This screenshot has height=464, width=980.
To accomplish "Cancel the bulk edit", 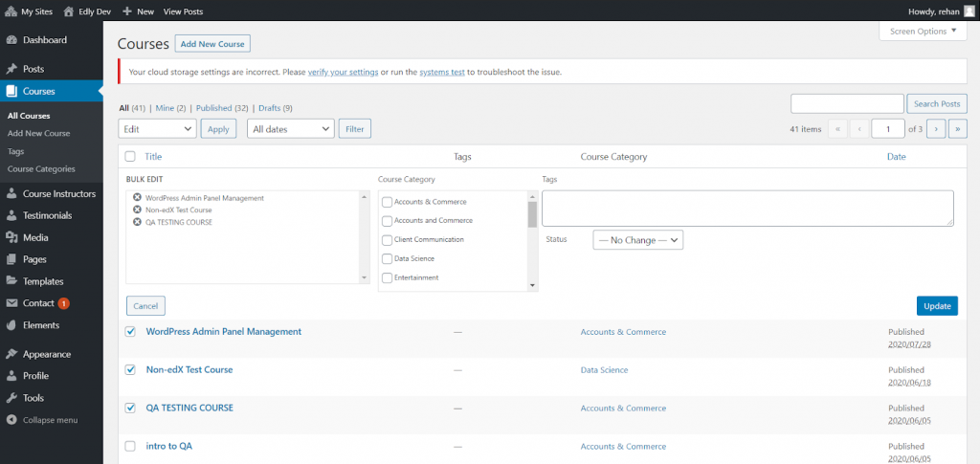I will click(145, 306).
